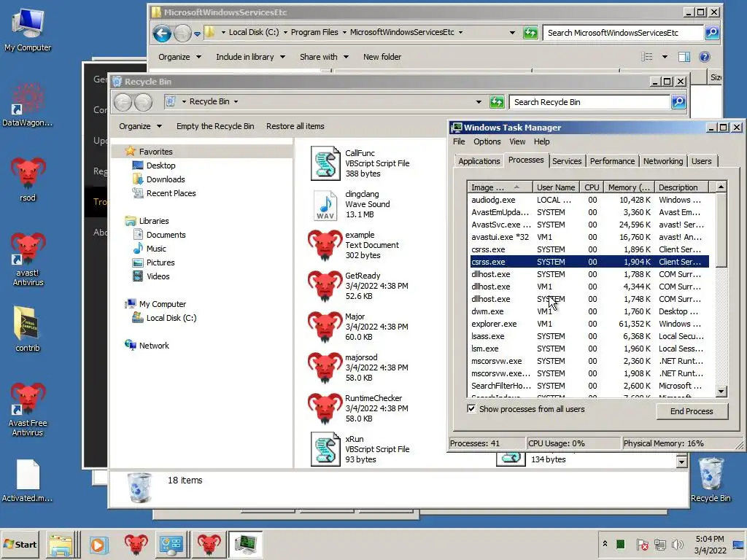Click Empty the Recycle Bin
The width and height of the screenshot is (747, 560).
pyautogui.click(x=215, y=126)
